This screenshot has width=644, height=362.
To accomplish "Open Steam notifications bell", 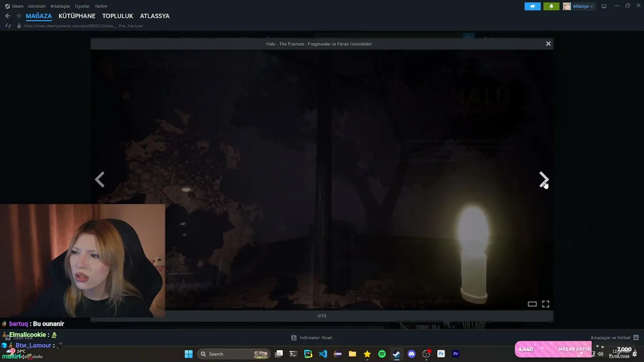I will coord(551,6).
